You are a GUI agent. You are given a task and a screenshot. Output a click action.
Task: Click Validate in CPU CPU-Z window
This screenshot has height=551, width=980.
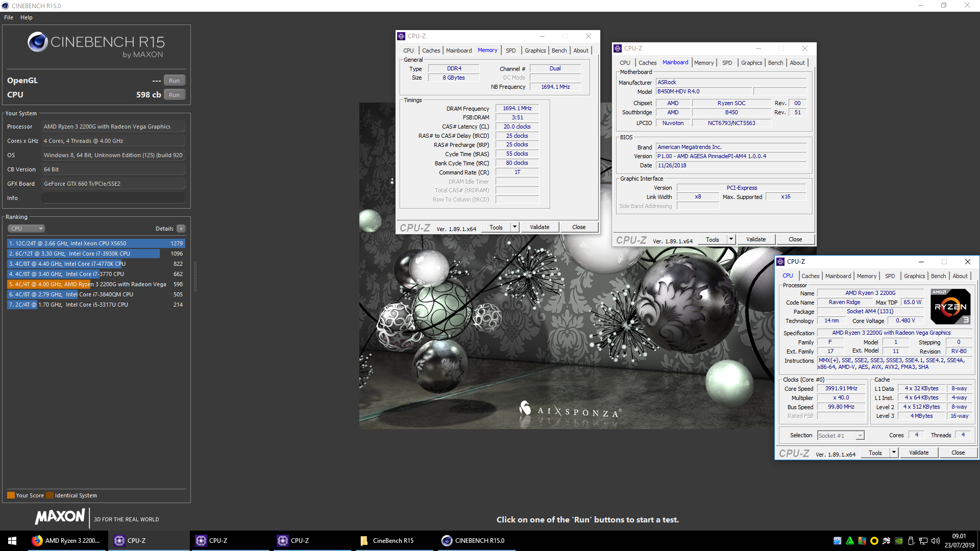click(919, 453)
